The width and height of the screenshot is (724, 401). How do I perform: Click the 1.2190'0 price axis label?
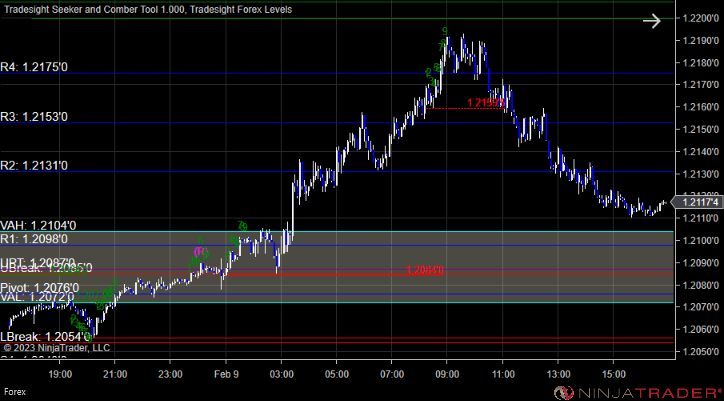pyautogui.click(x=700, y=41)
